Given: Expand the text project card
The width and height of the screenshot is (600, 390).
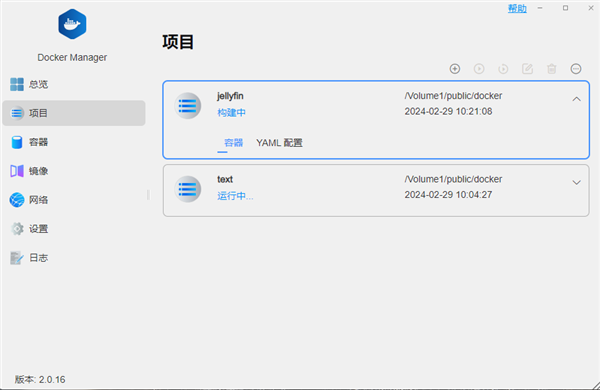Looking at the screenshot, I should pos(576,183).
